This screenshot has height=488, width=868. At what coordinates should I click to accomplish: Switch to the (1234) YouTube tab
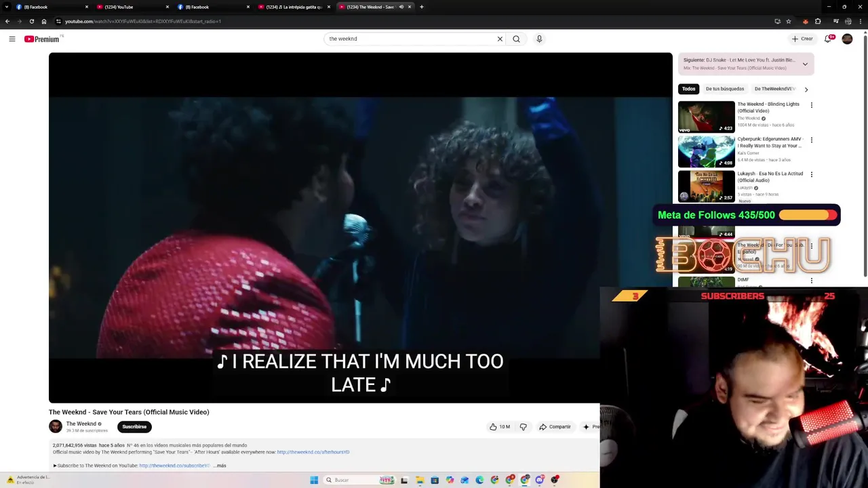coord(132,7)
